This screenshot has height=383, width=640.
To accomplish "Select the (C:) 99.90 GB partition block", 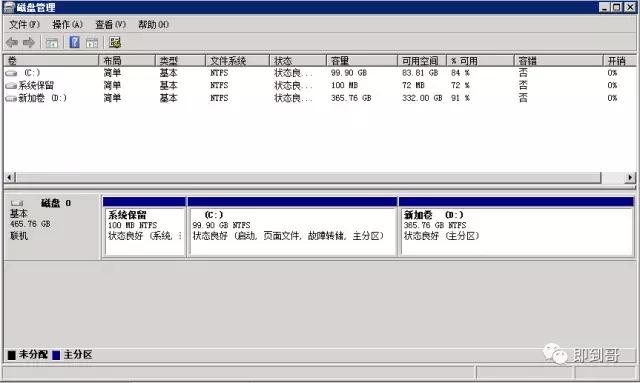I will [292, 227].
